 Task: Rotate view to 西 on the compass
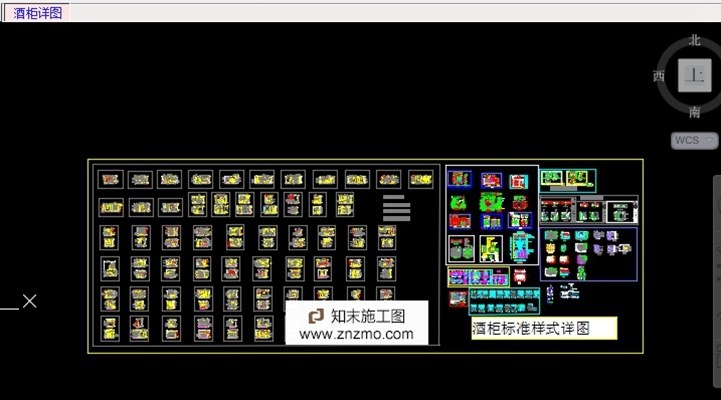coord(659,76)
